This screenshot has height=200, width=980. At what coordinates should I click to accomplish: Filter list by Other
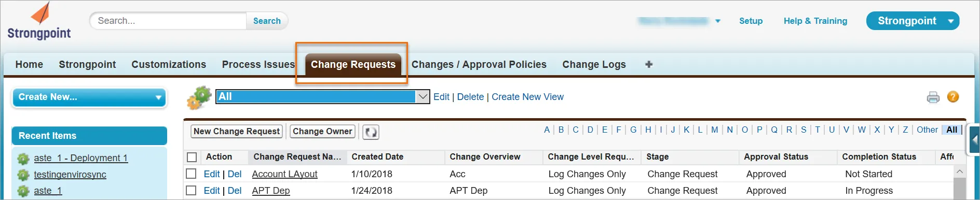tap(927, 130)
